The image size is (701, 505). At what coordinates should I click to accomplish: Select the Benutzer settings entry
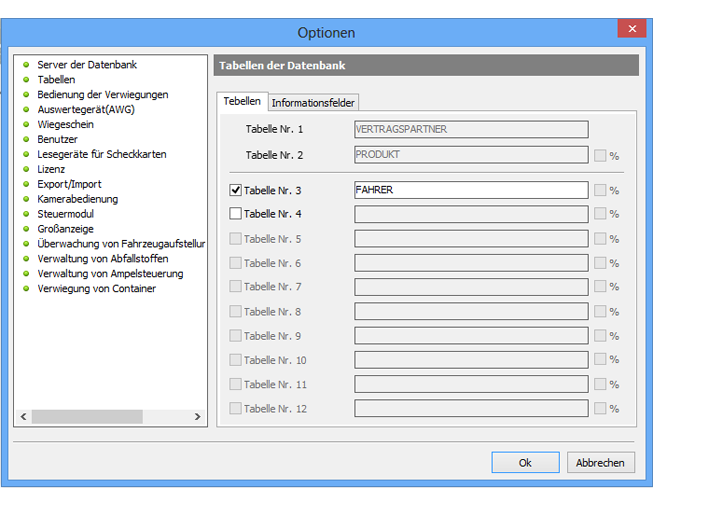coord(57,140)
